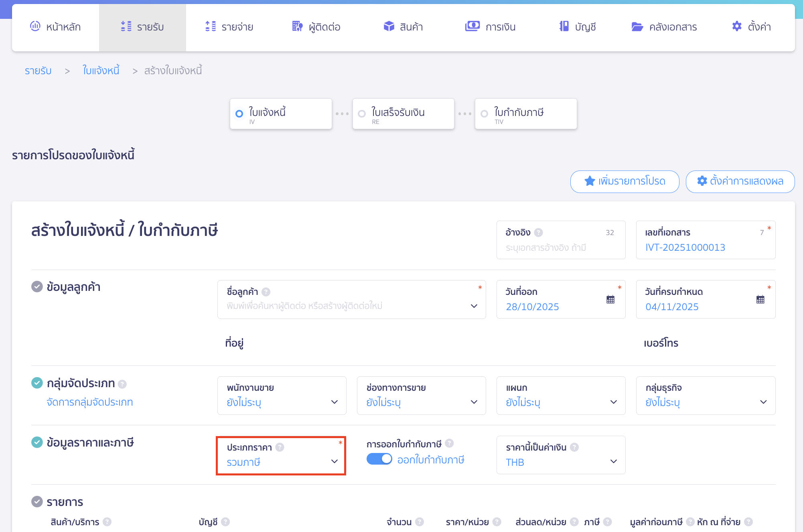Toggle the ออกใบกำกับภาษี switch off
The height and width of the screenshot is (532, 803).
[x=379, y=459]
